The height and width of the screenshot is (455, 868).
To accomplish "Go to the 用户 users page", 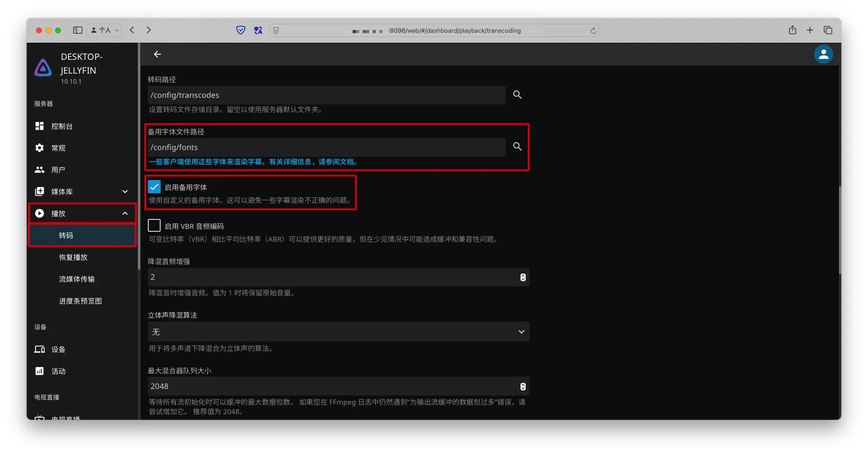I will click(x=58, y=170).
